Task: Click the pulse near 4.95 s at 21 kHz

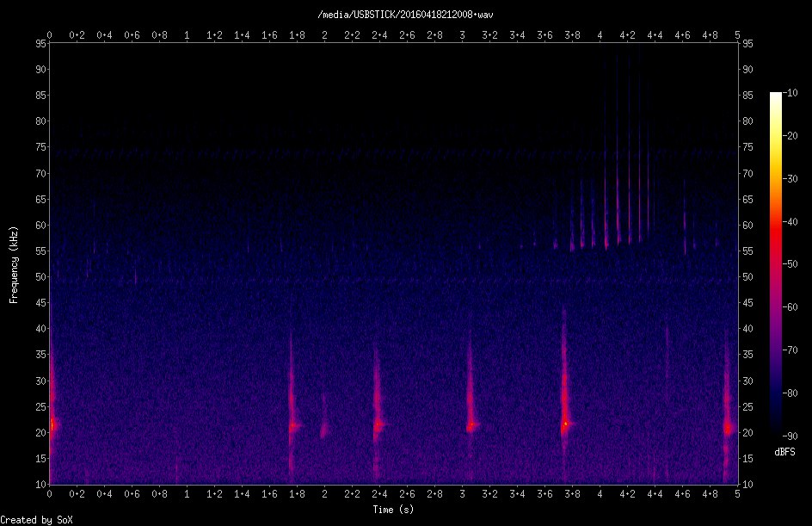Action: pyautogui.click(x=728, y=429)
